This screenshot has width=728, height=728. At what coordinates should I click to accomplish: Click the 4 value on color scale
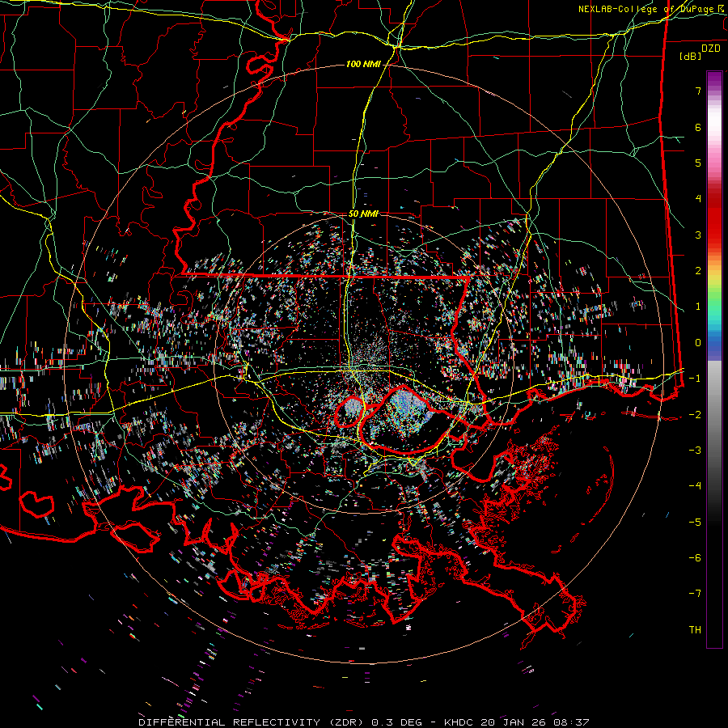pyautogui.click(x=698, y=199)
